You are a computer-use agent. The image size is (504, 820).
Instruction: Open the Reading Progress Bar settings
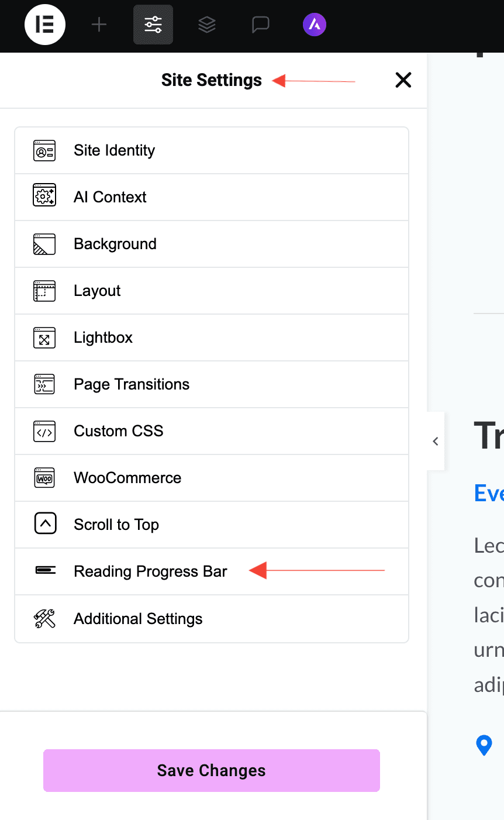click(x=150, y=571)
